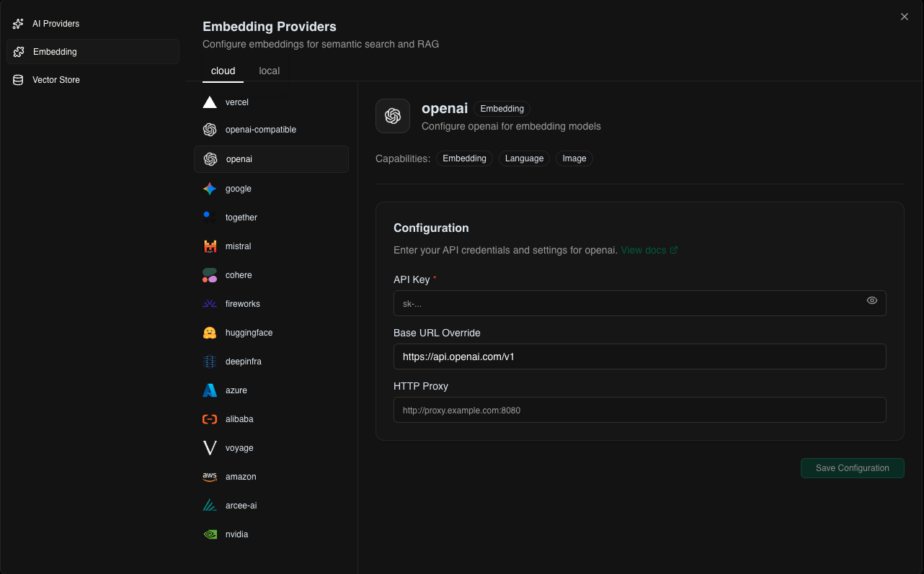Click Save Configuration button
Screen dimensions: 924x574
852,468
